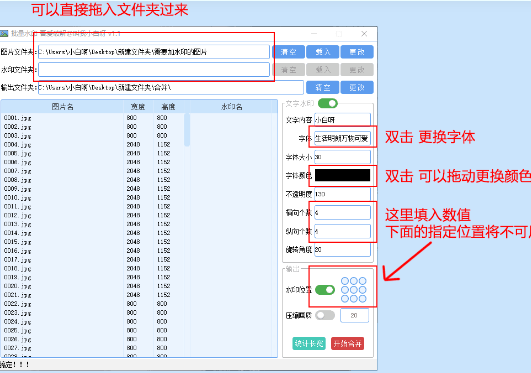Viewport: 531px width, 373px height.
Task: Select the 0017.jpg row in the list
Action: 93,260
